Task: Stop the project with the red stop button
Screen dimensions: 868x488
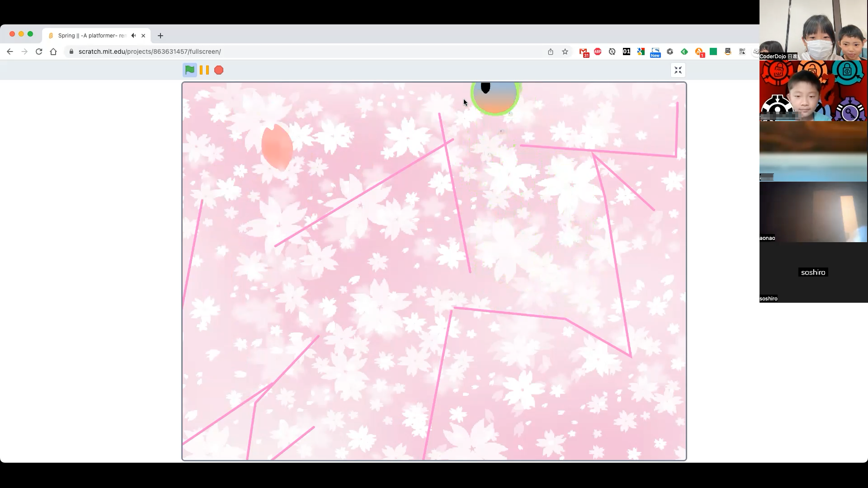Action: tap(219, 70)
